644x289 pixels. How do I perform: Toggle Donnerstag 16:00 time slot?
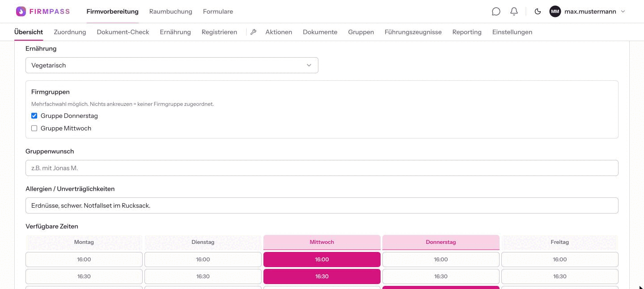(x=441, y=260)
